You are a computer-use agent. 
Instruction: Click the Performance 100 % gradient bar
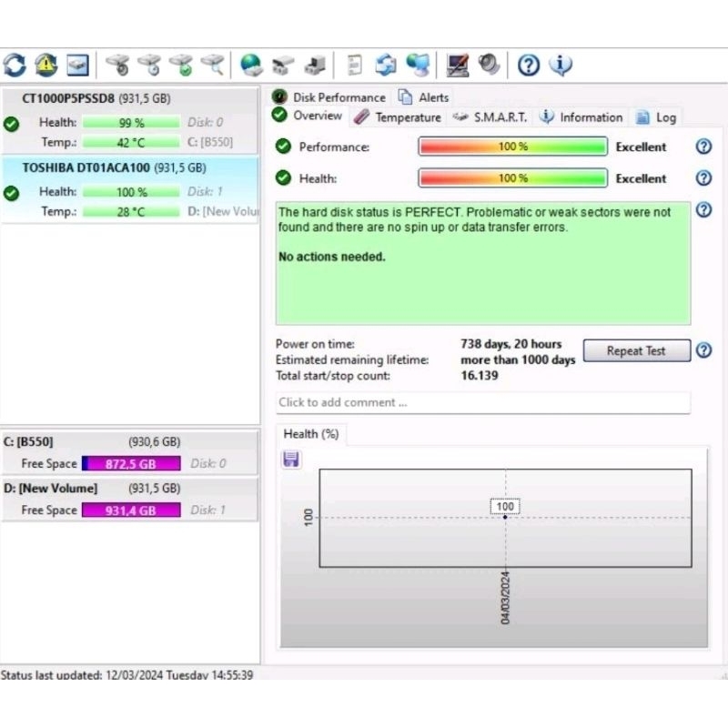click(x=513, y=147)
